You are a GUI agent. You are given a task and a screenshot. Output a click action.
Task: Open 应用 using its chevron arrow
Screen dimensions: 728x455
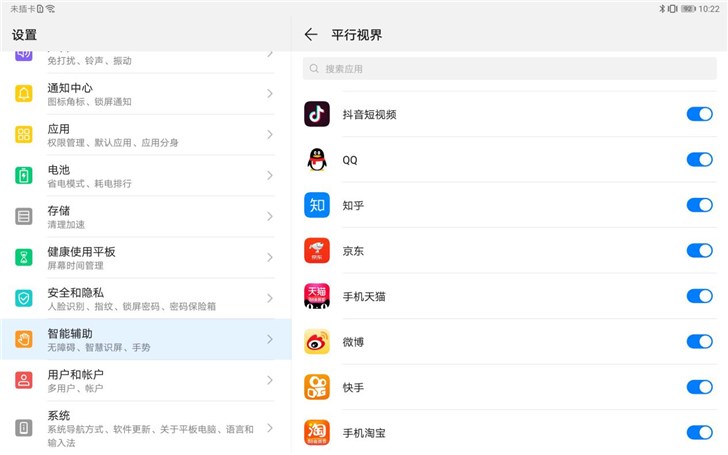[x=270, y=134]
